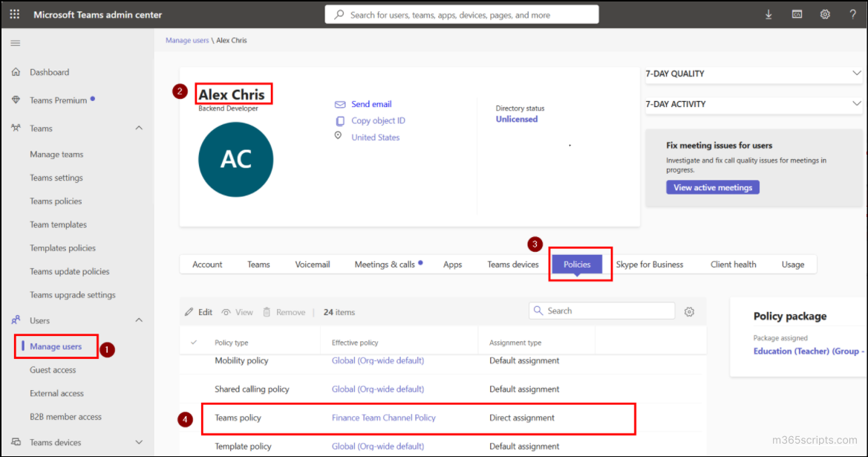This screenshot has width=868, height=457.
Task: Open External access in sidebar
Action: coord(56,393)
